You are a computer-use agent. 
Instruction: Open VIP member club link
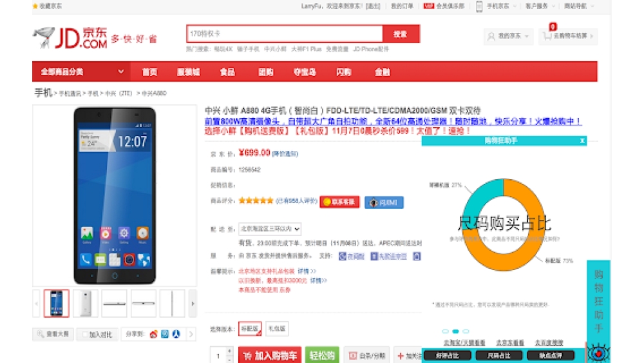pyautogui.click(x=444, y=6)
